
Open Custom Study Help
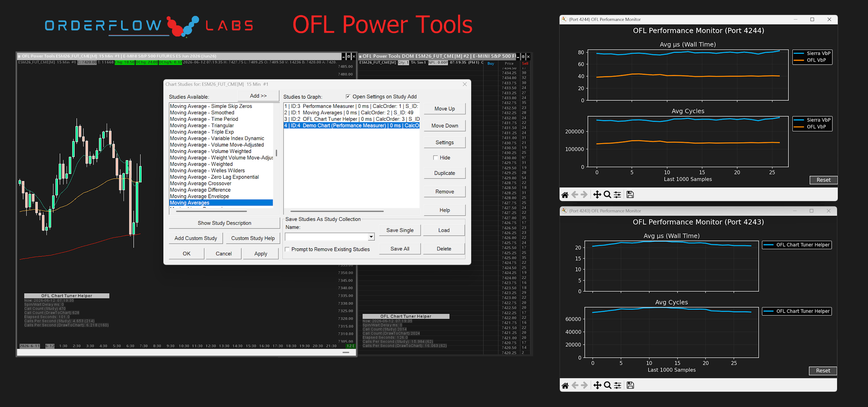coord(253,238)
